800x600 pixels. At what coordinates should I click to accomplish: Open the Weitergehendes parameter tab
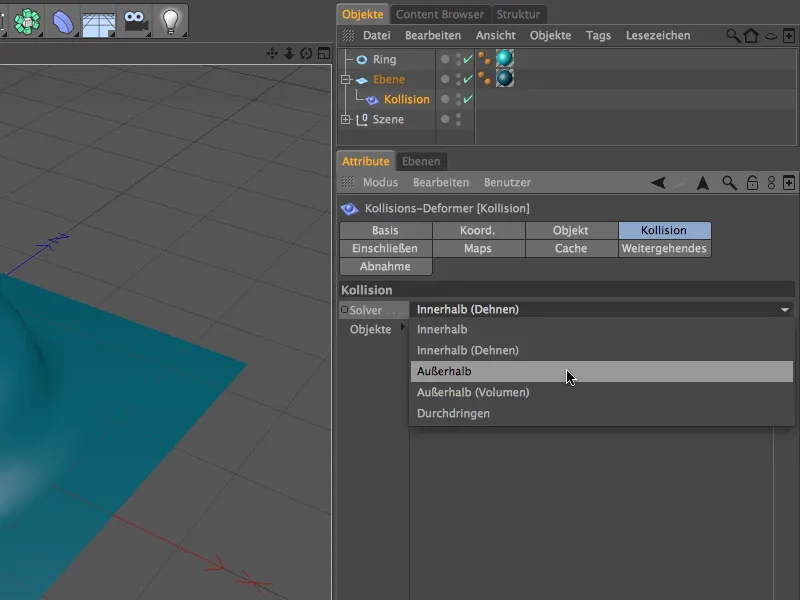(x=664, y=248)
